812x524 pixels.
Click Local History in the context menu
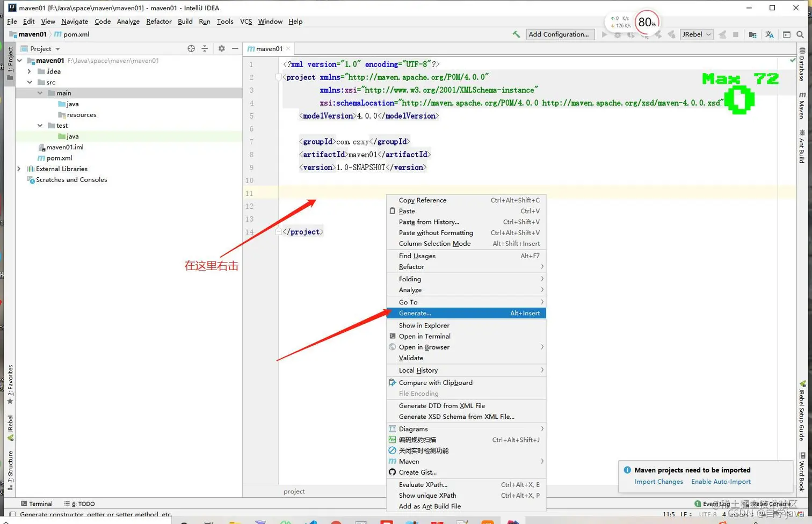(x=466, y=370)
